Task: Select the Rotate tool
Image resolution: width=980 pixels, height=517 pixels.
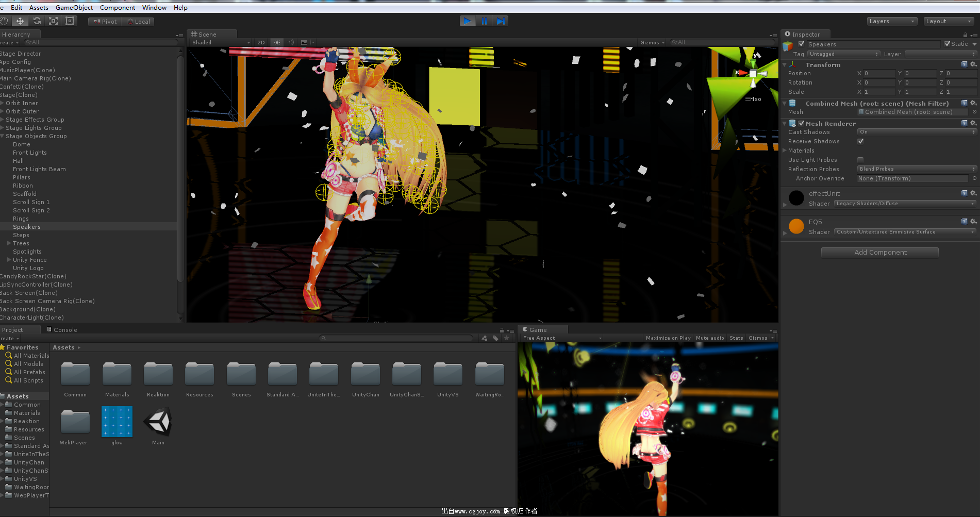Action: [37, 21]
